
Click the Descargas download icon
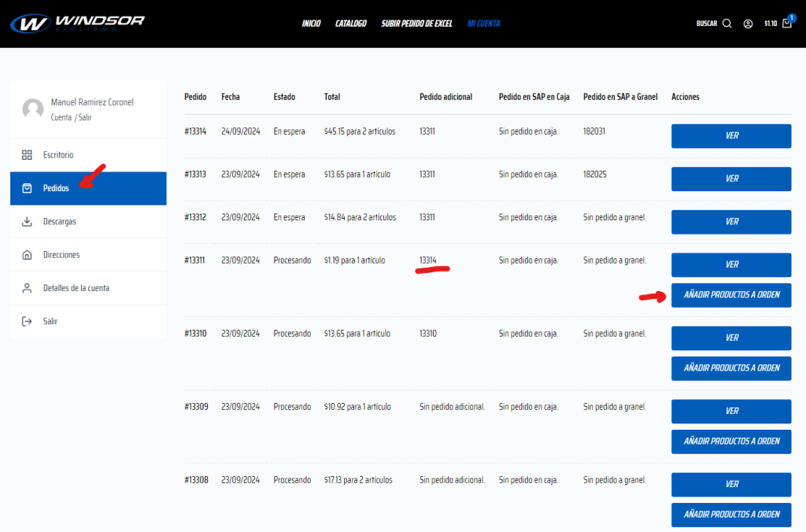pyautogui.click(x=27, y=222)
